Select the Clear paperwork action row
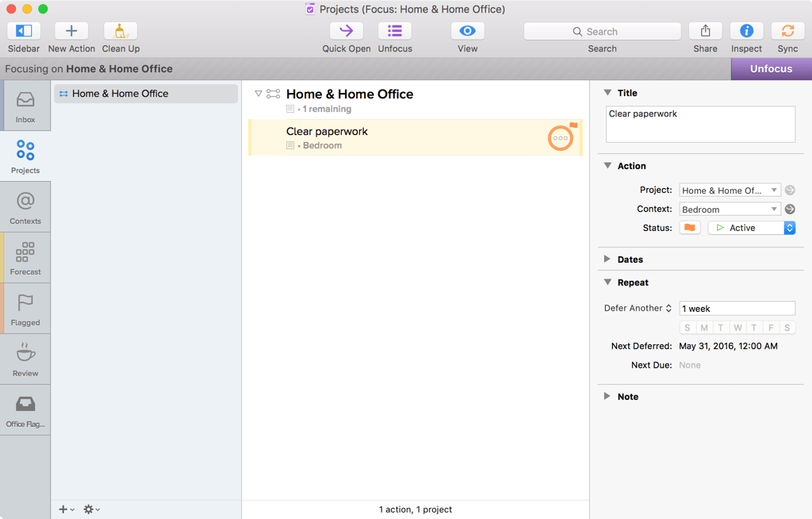This screenshot has height=519, width=812. [416, 137]
